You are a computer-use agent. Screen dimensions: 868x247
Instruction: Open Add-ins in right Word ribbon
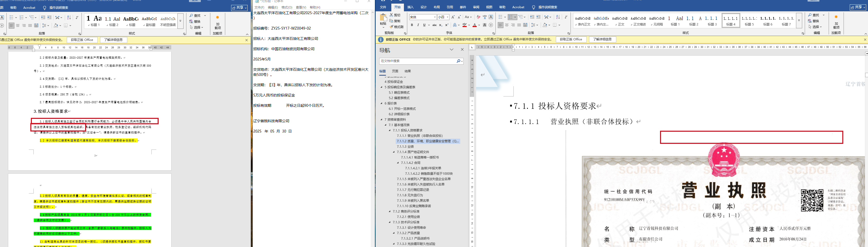point(836,22)
